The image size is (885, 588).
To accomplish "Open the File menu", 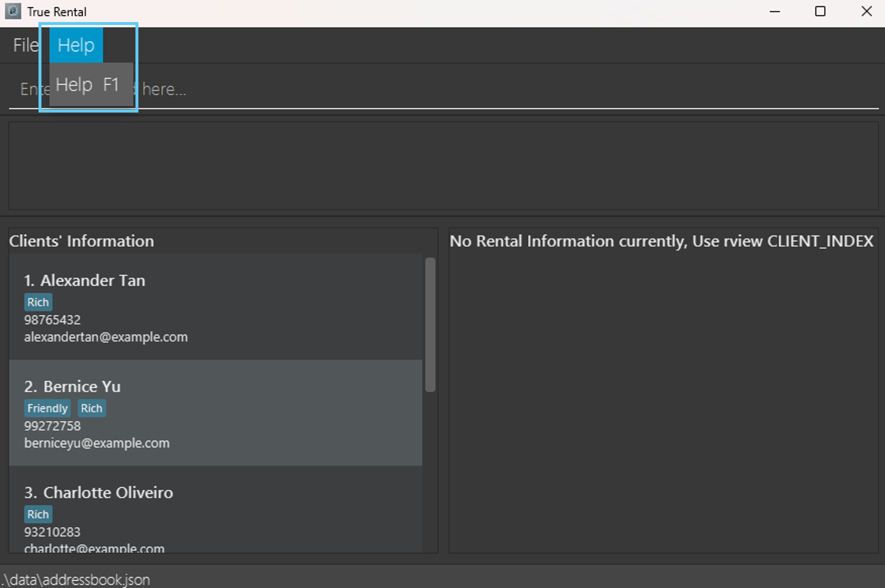I will (x=26, y=45).
